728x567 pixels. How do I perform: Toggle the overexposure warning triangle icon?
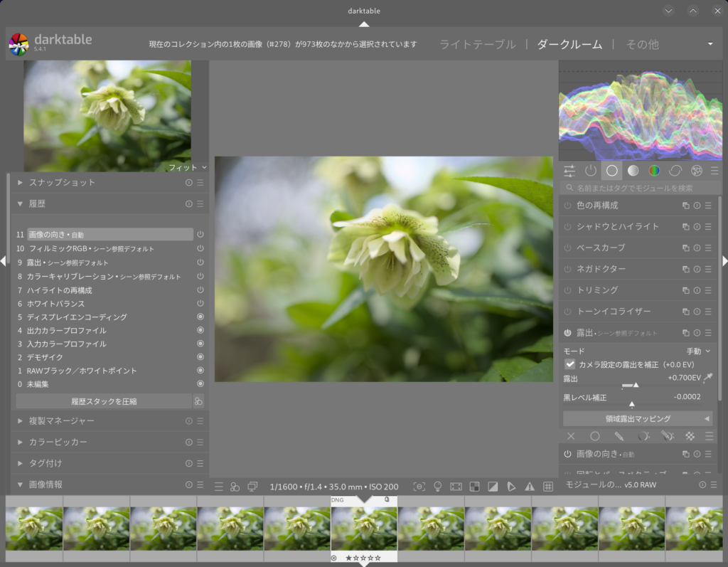point(529,487)
